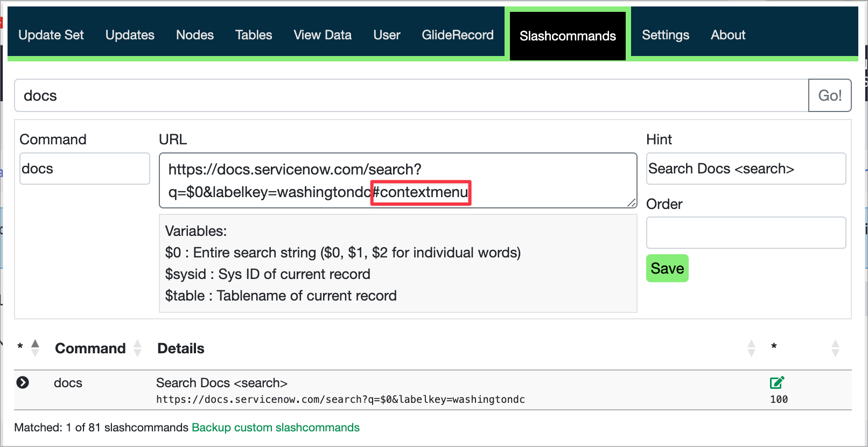Click into the URL text area

[x=397, y=180]
